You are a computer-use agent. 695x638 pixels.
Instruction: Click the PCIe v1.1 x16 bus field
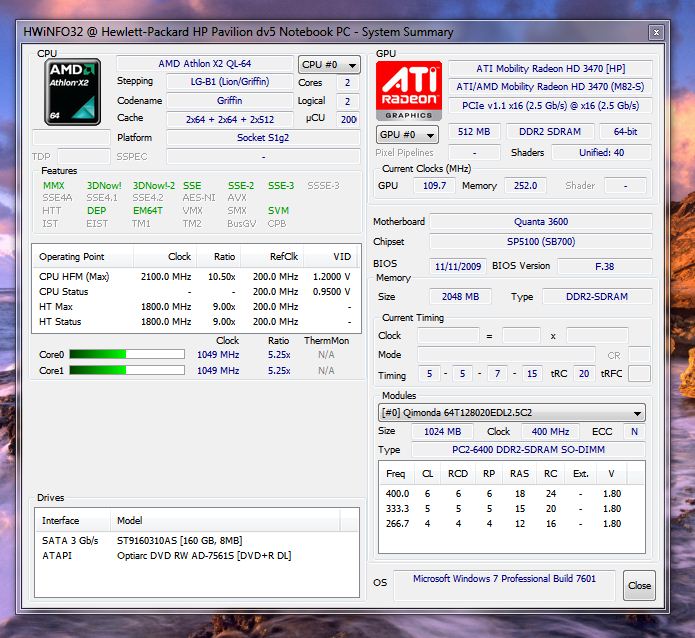click(550, 106)
